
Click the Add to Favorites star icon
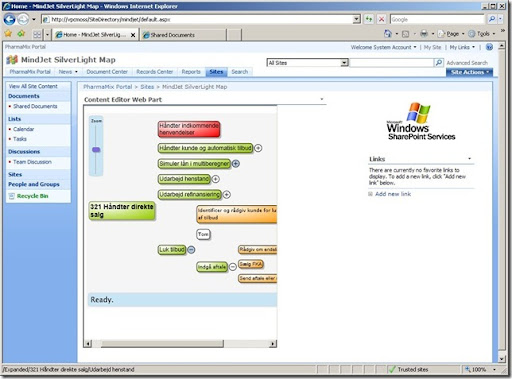[21, 34]
